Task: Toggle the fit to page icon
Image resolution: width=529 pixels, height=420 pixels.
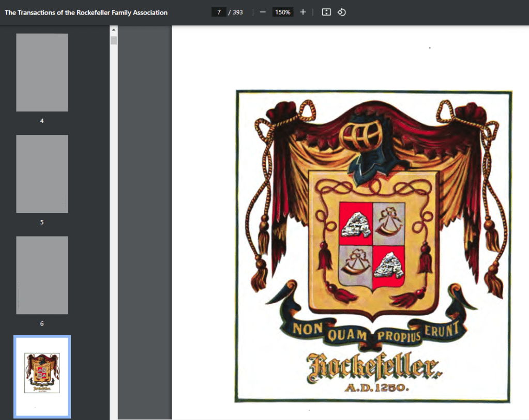Action: pyautogui.click(x=326, y=12)
